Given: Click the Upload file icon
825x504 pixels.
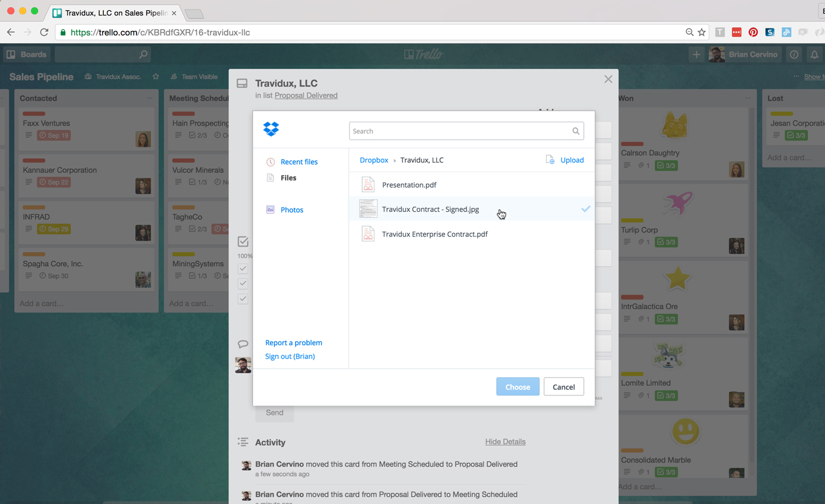Looking at the screenshot, I should click(x=550, y=160).
